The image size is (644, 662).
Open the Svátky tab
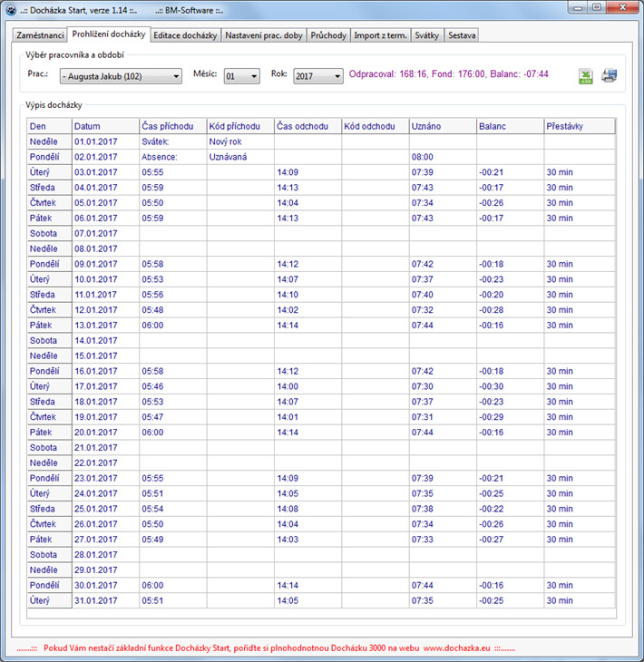(426, 35)
